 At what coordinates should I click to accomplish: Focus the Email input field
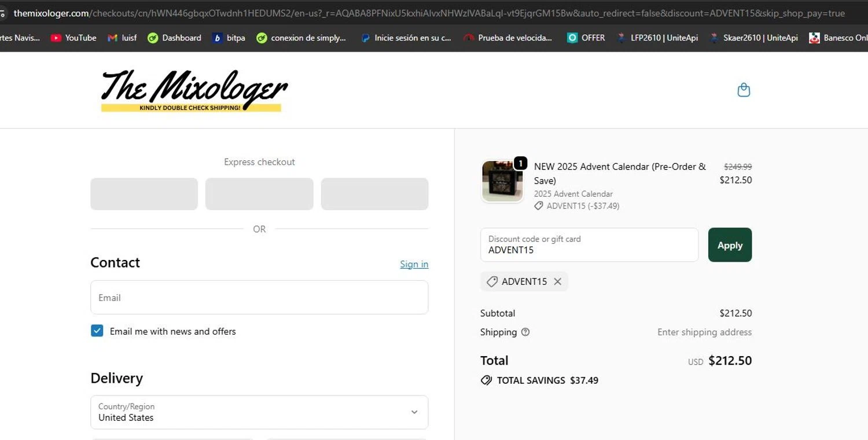click(x=259, y=298)
